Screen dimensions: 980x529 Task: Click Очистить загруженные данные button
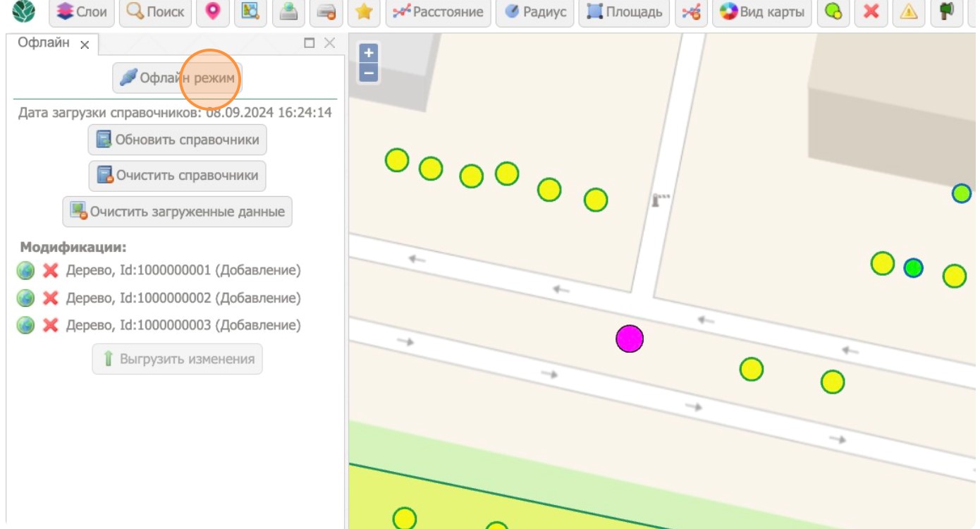(x=177, y=211)
